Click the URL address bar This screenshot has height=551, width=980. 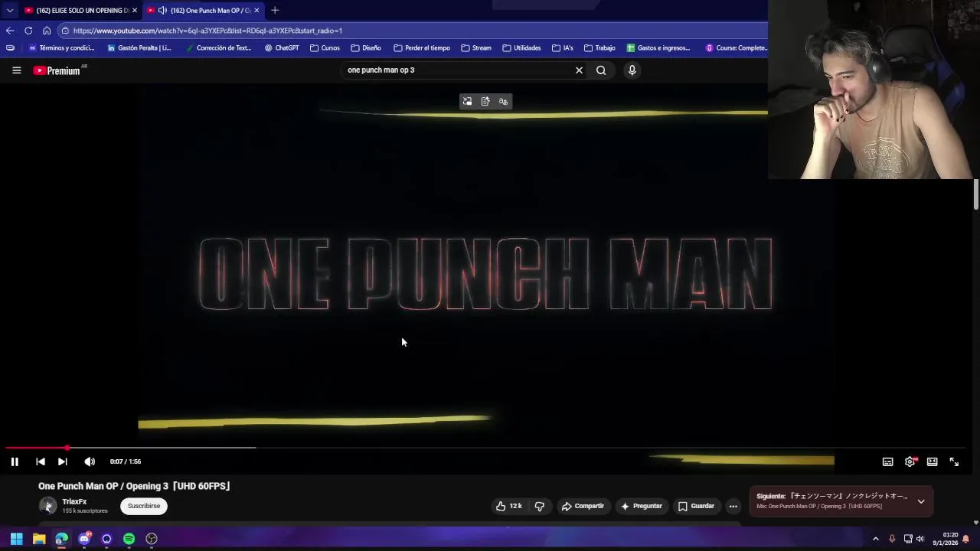[413, 31]
